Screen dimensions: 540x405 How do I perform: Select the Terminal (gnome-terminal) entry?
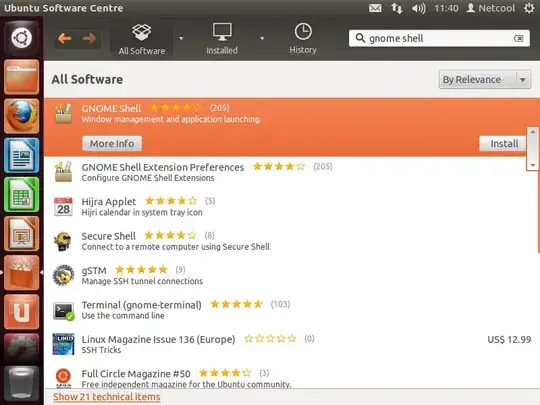[x=292, y=310]
